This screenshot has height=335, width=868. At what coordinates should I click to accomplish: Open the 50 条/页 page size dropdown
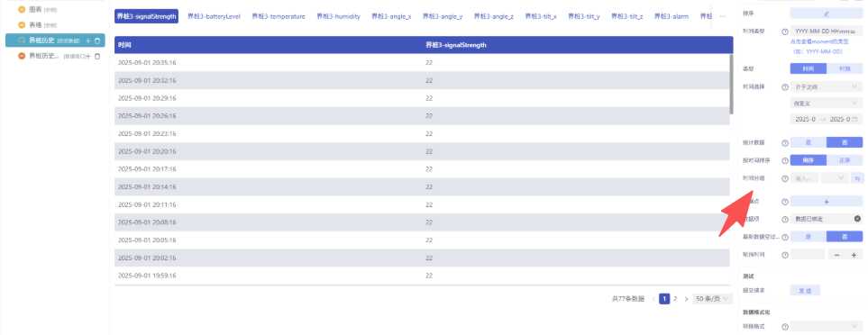(x=713, y=299)
